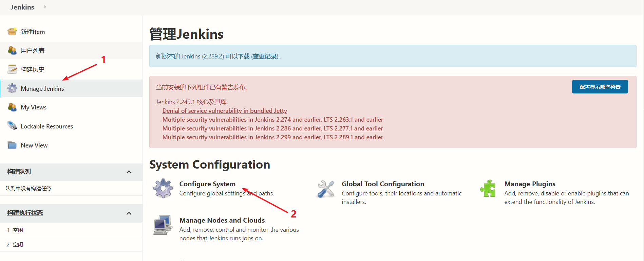Viewport: 644px width, 261px height.
Task: Click the 用户列表 people icon
Action: pyautogui.click(x=12, y=50)
